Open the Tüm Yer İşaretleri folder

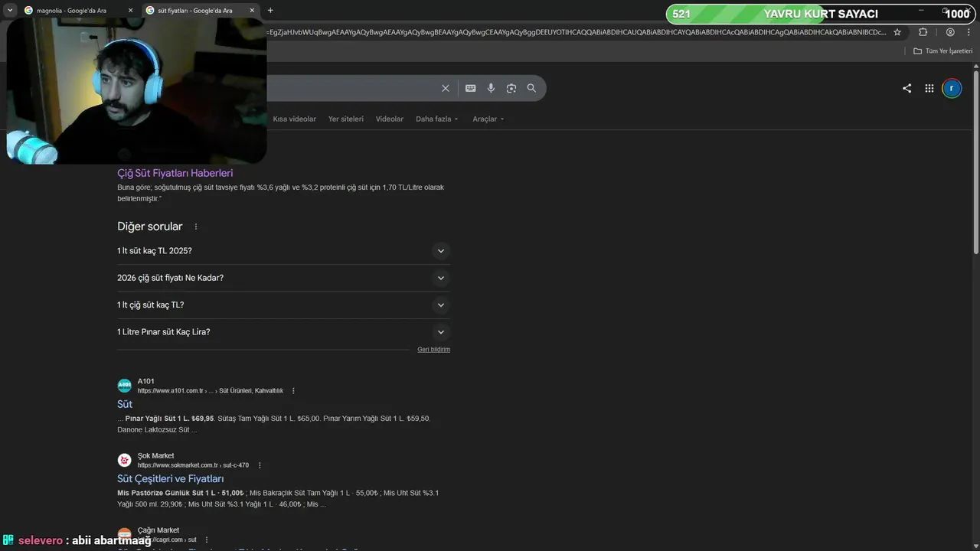point(942,51)
